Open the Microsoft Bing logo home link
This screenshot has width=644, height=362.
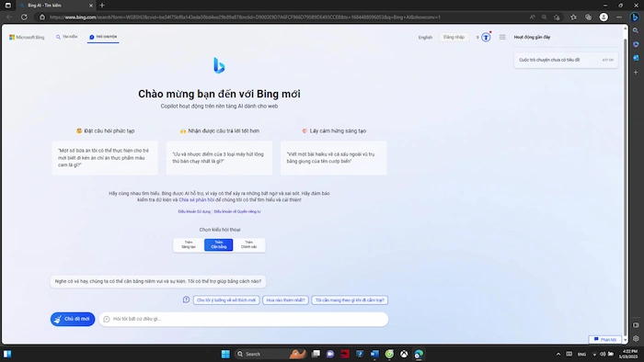tap(27, 38)
